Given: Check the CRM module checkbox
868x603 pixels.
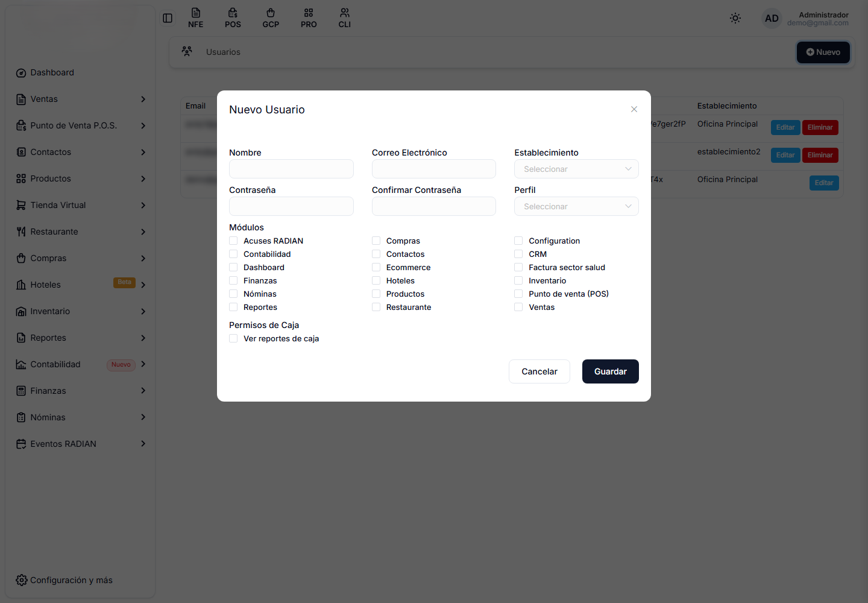Looking at the screenshot, I should click(518, 254).
